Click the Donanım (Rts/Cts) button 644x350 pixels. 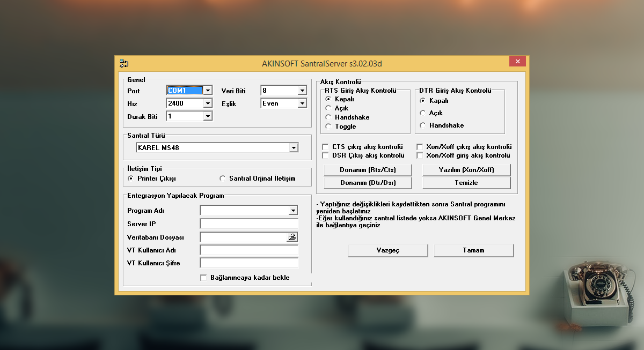(x=367, y=169)
